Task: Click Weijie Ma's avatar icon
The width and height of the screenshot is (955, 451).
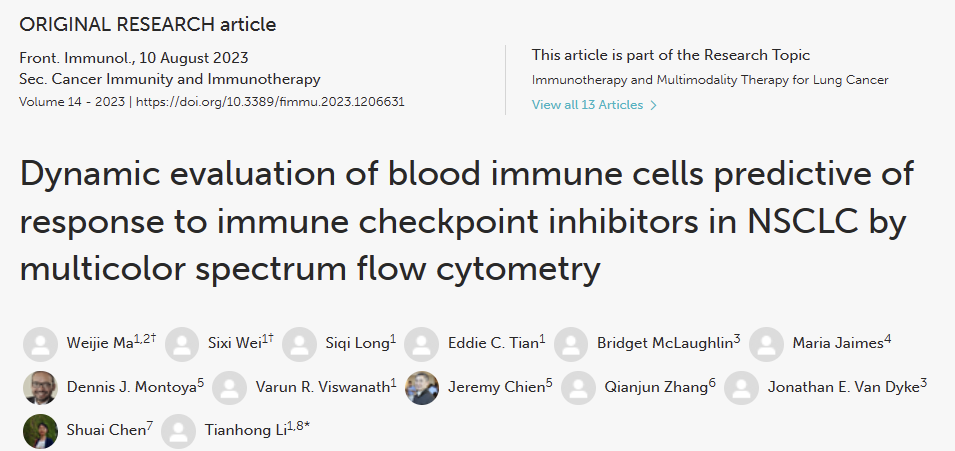Action: pyautogui.click(x=40, y=345)
